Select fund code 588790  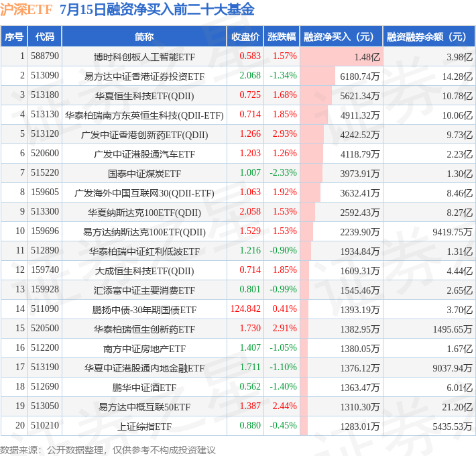[45, 56]
